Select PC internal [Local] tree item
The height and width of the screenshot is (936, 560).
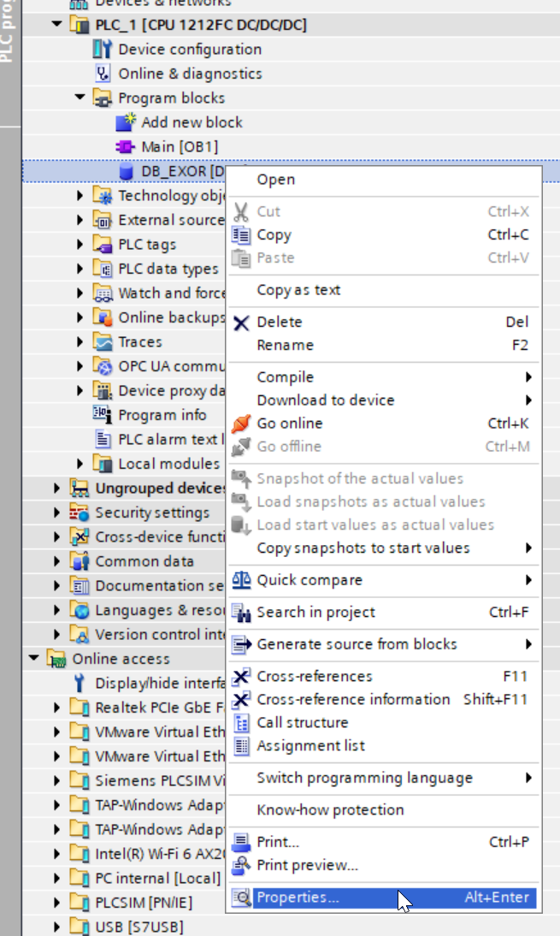click(157, 879)
